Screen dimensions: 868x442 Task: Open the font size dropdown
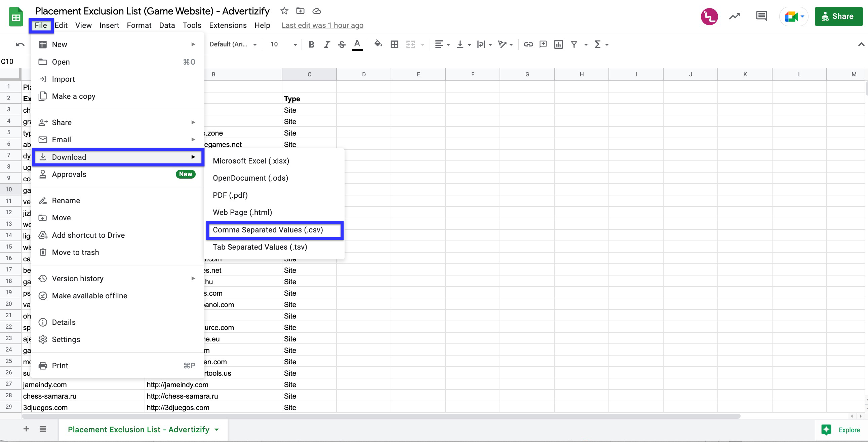click(x=283, y=44)
